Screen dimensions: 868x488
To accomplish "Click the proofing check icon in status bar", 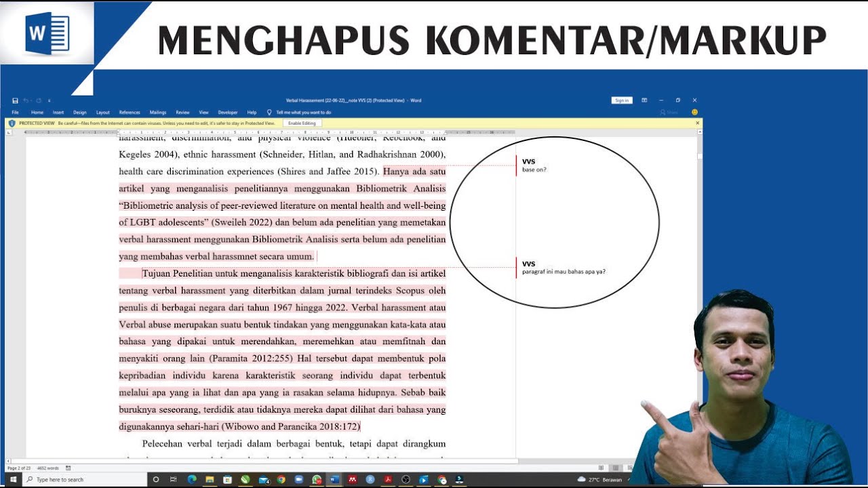I will tap(68, 468).
